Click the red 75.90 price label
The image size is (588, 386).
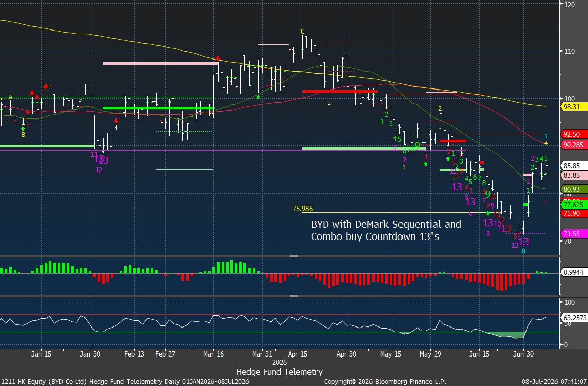tap(573, 213)
